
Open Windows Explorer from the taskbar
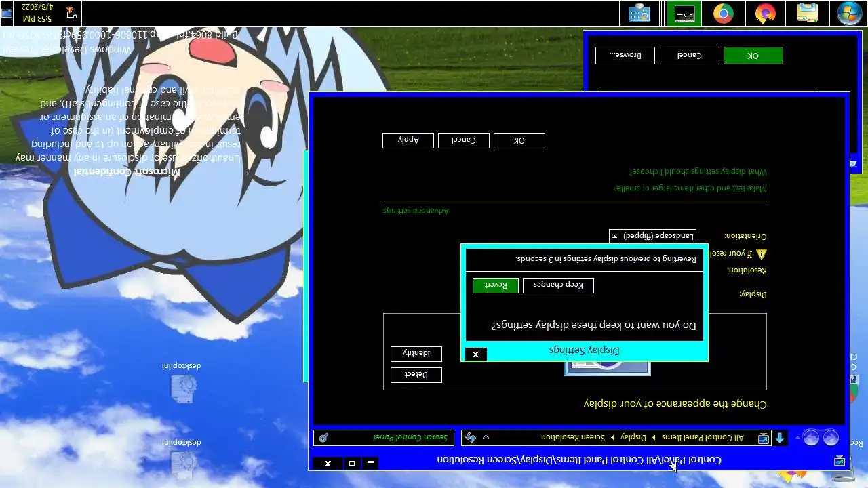coord(807,13)
